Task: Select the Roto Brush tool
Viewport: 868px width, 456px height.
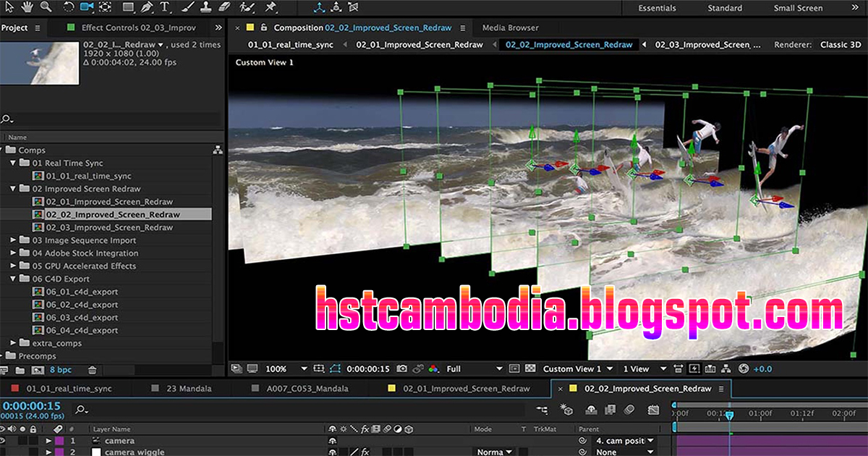Action: click(247, 7)
